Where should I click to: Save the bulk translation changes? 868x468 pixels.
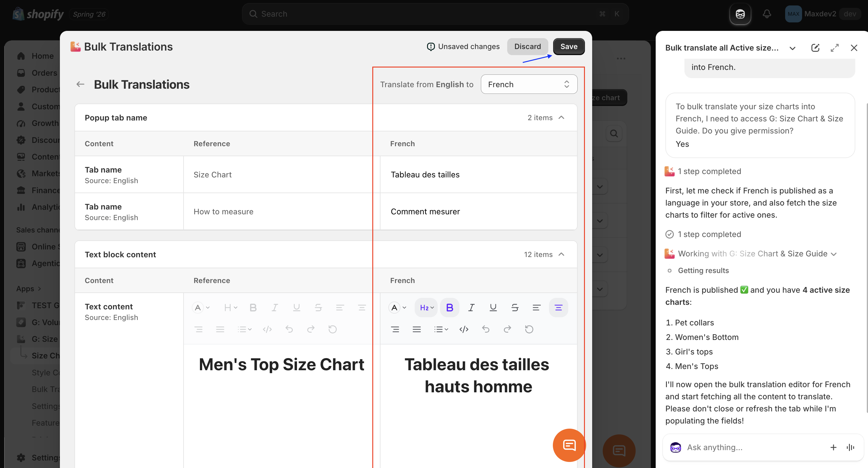[569, 47]
